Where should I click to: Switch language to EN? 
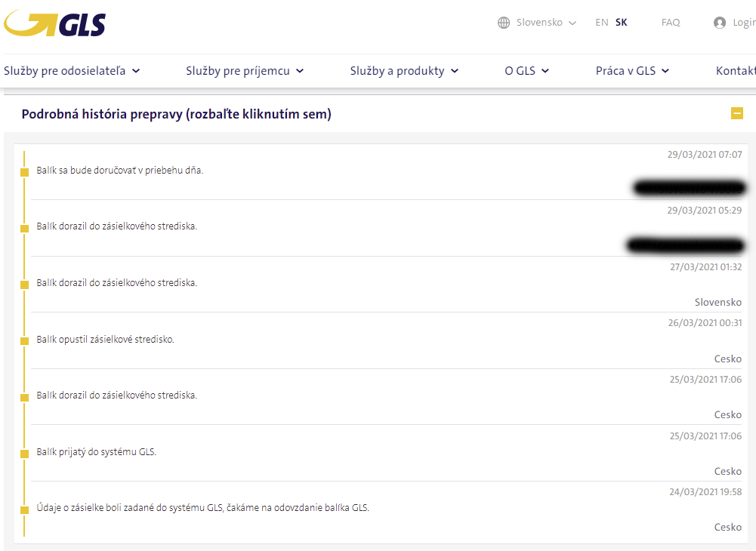click(601, 23)
